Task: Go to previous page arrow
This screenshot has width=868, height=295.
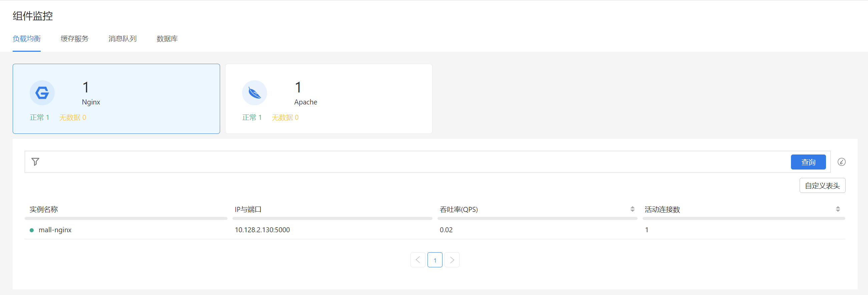Action: click(418, 260)
